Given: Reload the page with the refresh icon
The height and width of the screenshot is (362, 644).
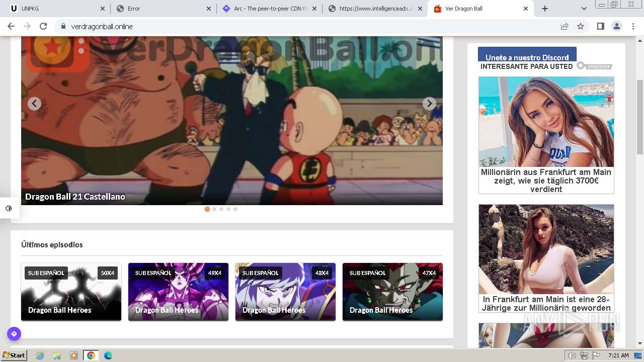Looking at the screenshot, I should pos(43,26).
